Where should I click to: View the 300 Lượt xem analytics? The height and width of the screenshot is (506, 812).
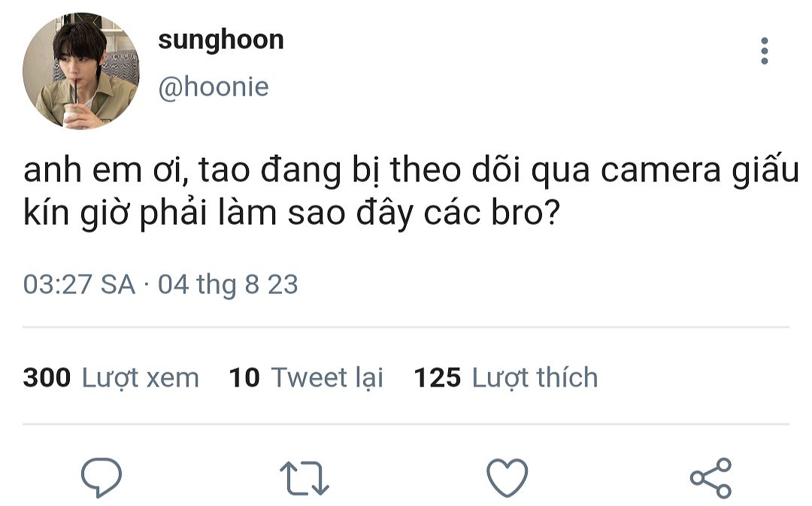tap(111, 377)
